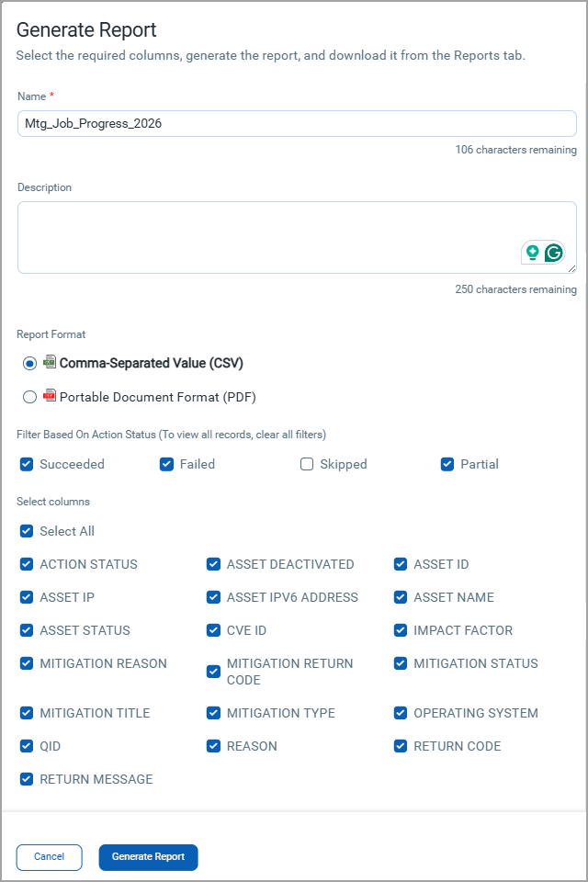
Task: Uncheck the OPERATING SYSTEM column
Action: click(401, 713)
